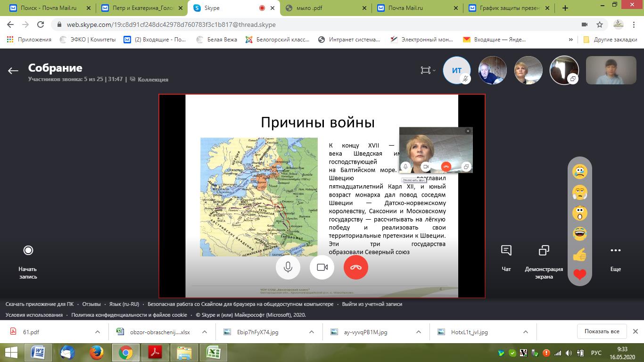Viewport: 644px width, 362px height.
Task: Expand the hidden bookmarks overflow chevron
Action: point(571,40)
